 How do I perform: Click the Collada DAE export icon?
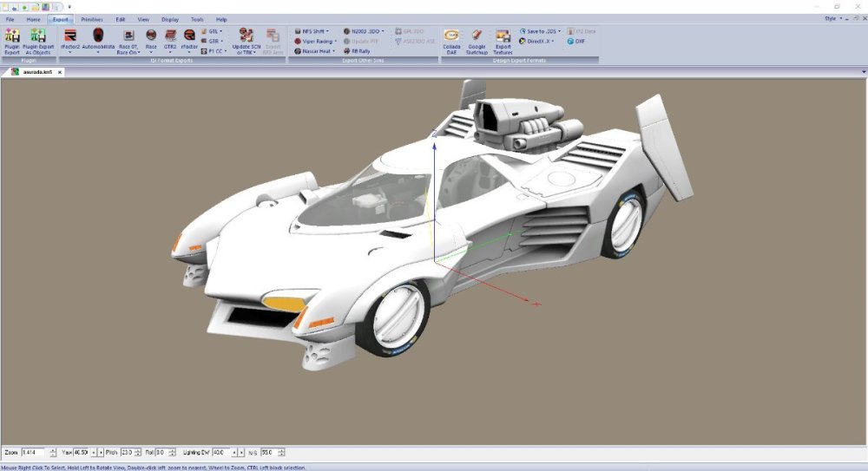coord(451,37)
